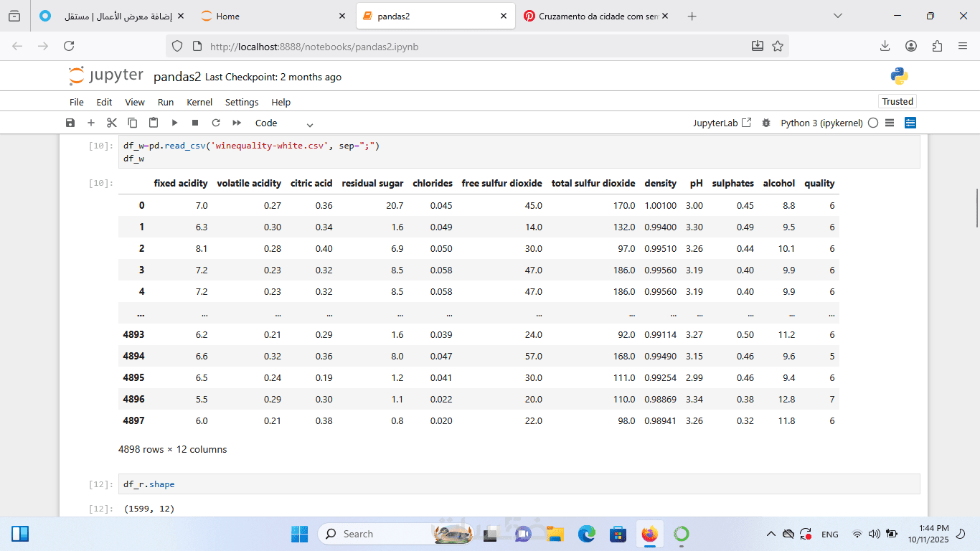Viewport: 980px width, 551px height.
Task: Switch to the Home browser tab
Action: pyautogui.click(x=273, y=16)
